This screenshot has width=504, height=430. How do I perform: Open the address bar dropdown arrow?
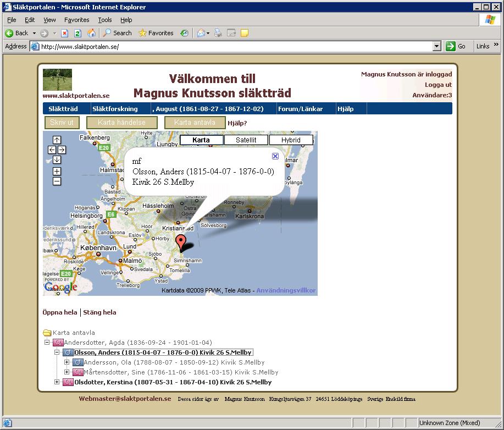(x=436, y=46)
